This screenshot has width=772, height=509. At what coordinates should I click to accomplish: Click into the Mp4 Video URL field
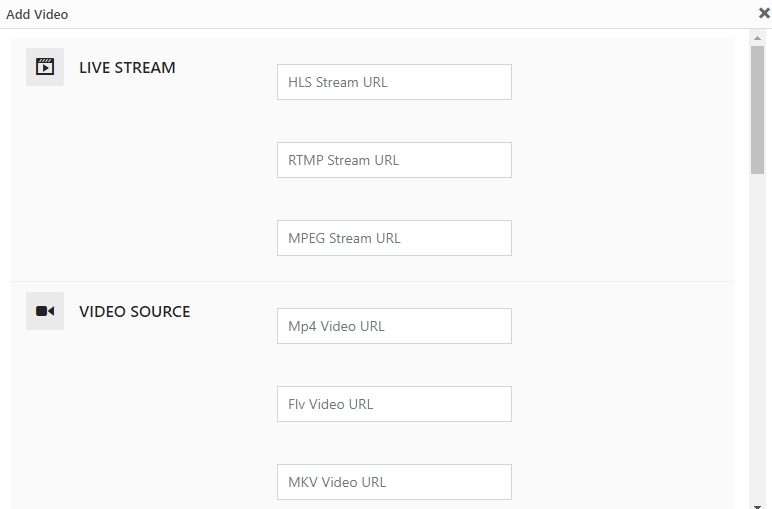click(x=394, y=326)
